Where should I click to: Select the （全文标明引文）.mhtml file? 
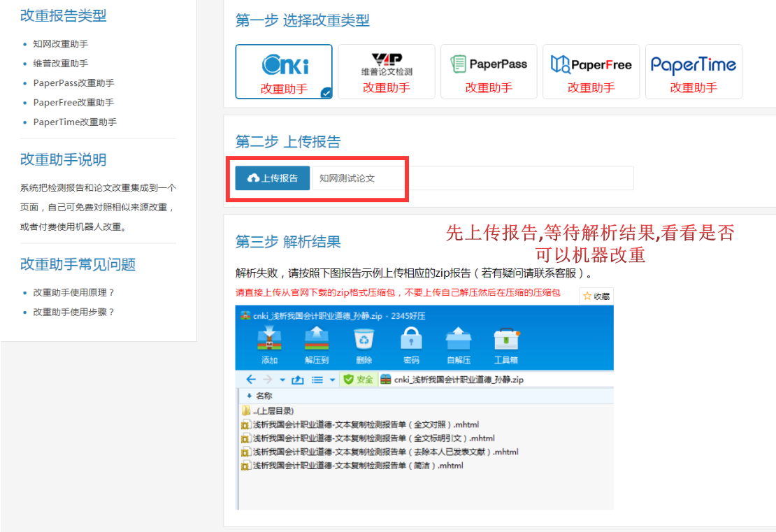(368, 438)
